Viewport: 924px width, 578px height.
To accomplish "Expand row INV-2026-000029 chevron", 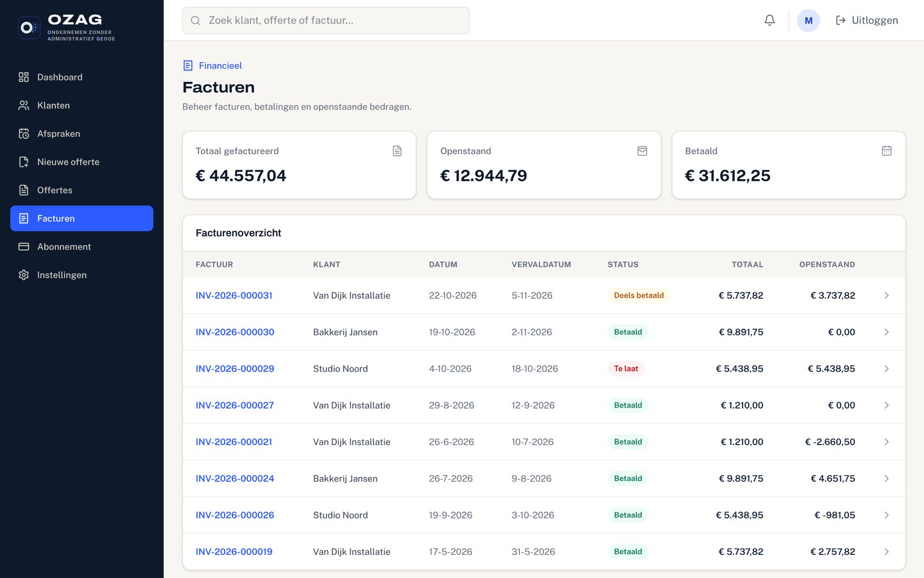I will (886, 369).
